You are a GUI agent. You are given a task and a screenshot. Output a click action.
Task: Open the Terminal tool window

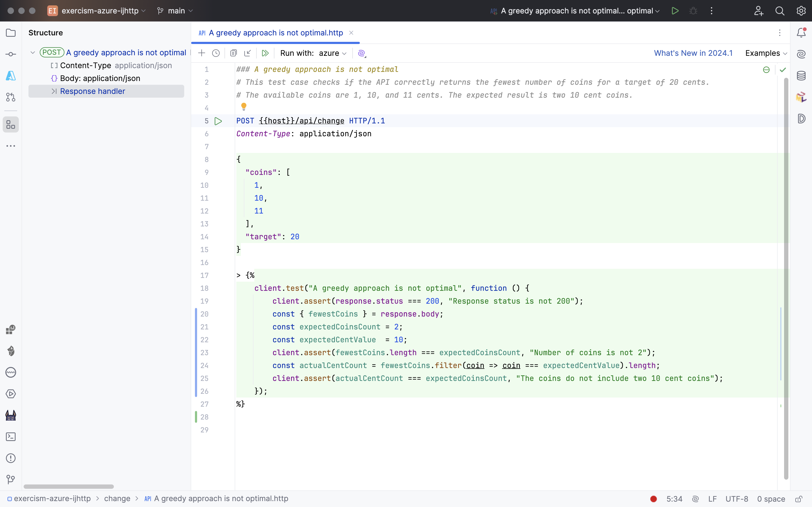coord(11,437)
